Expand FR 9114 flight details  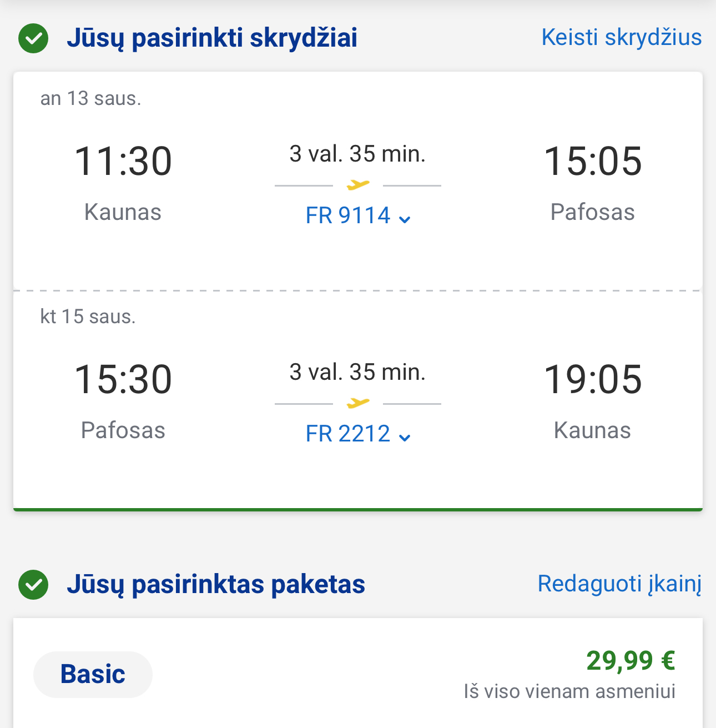pyautogui.click(x=358, y=216)
